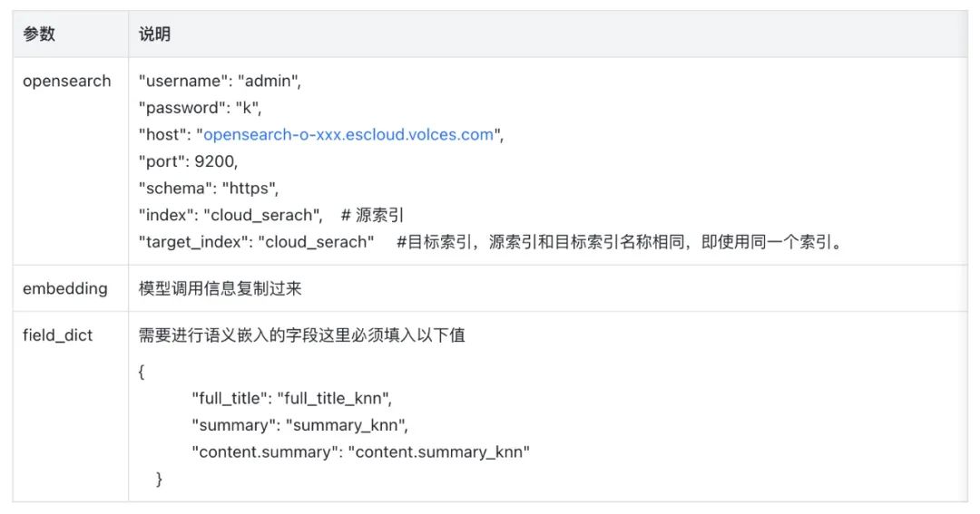Click the "username": "admin" line
Image resolution: width=980 pixels, height=514 pixels.
[x=219, y=81]
